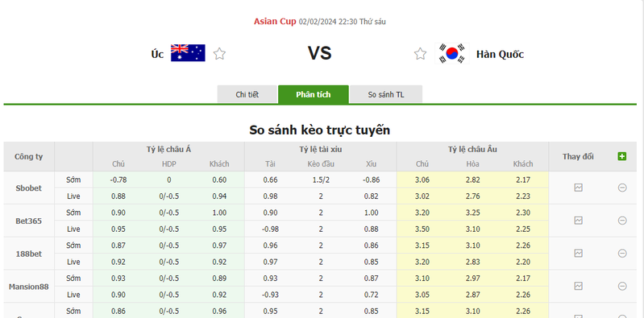Click the Tỷ lệ châu Á header
Viewport: 644px width, 318px height.
coord(168,150)
